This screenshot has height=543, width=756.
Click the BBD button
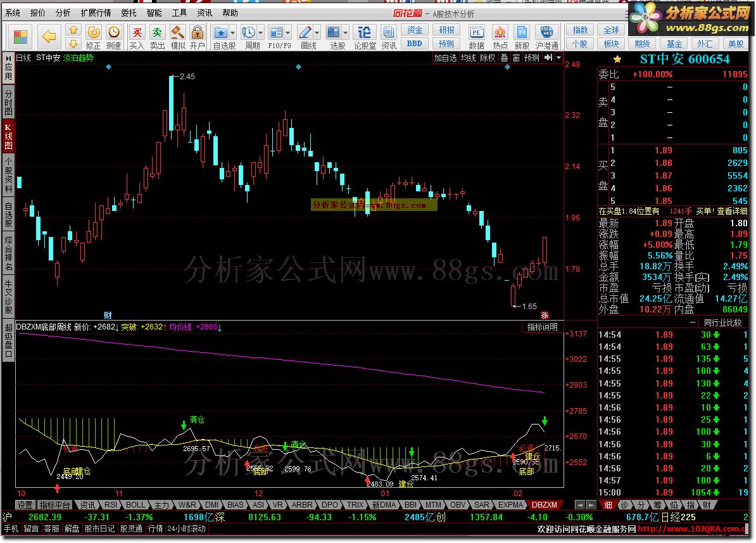coord(415,44)
